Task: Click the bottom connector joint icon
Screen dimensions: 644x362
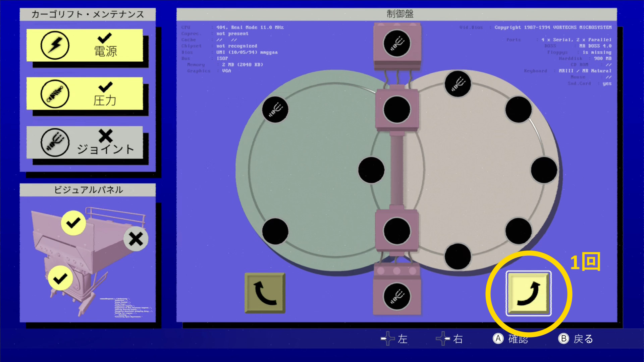Action: coord(397,296)
